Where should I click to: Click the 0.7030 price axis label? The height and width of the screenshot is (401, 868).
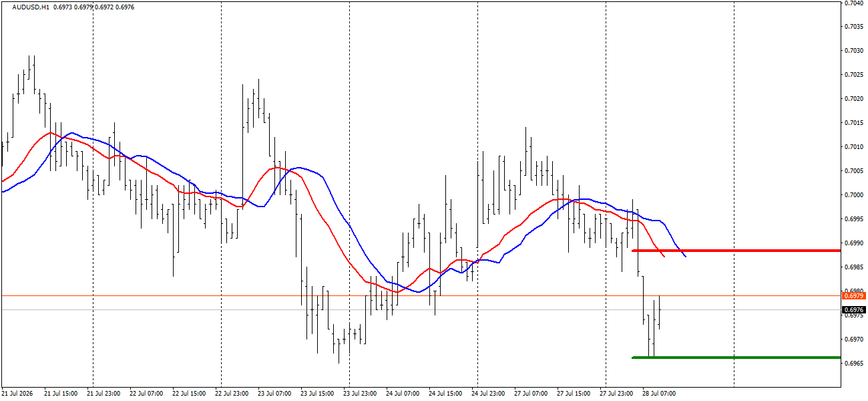[x=855, y=51]
